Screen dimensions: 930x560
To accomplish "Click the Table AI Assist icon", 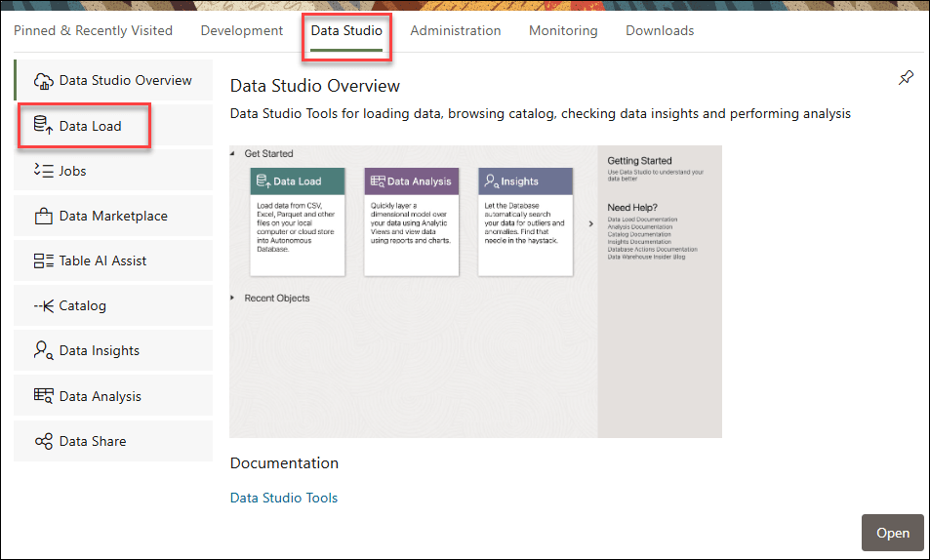I will [x=43, y=260].
